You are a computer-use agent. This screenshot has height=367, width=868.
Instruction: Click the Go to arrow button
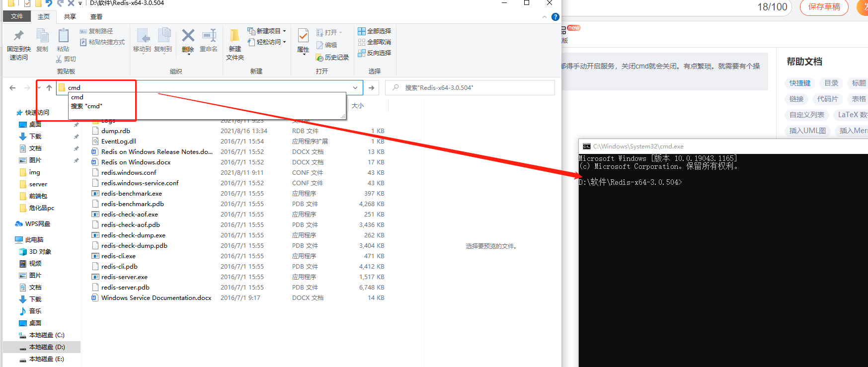coord(371,88)
